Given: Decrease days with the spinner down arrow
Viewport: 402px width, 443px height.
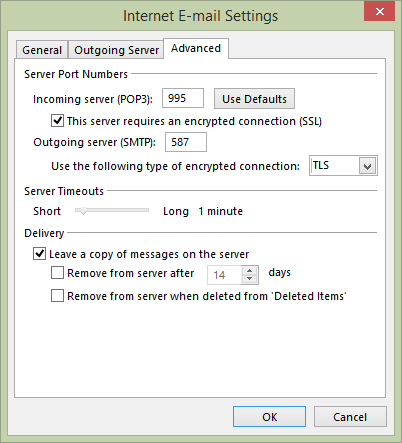Looking at the screenshot, I should pos(249,279).
